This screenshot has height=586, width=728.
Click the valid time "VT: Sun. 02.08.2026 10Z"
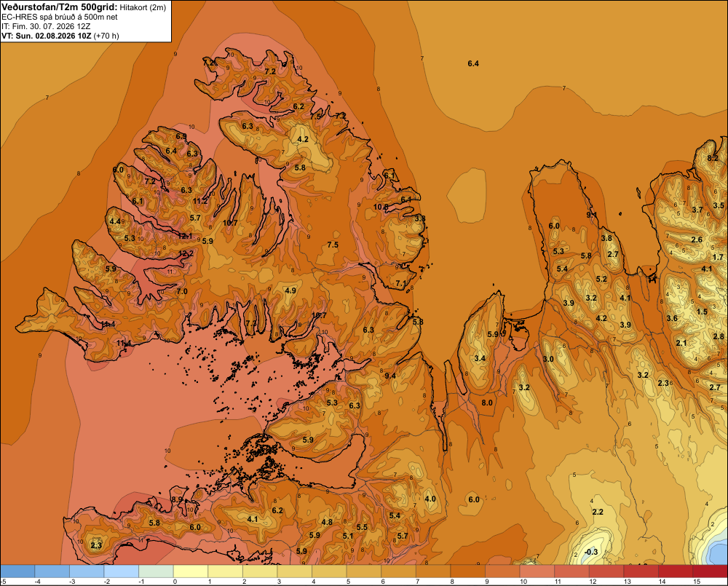click(47, 36)
